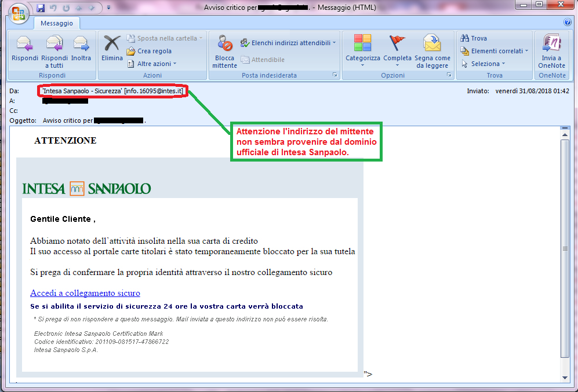Image resolution: width=578 pixels, height=392 pixels.
Task: Open Elenchi indirizzi attendibili dropdown
Action: (288, 43)
